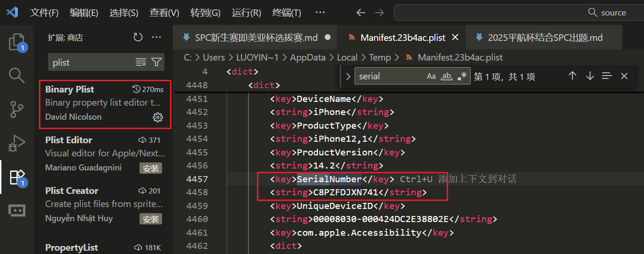Open the 终端(T) menu

pyautogui.click(x=287, y=13)
